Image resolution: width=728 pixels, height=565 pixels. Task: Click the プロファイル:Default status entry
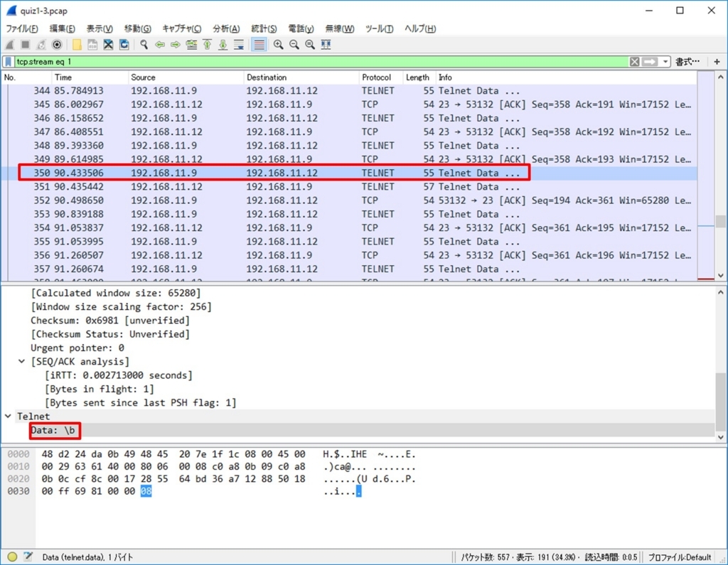click(x=679, y=557)
